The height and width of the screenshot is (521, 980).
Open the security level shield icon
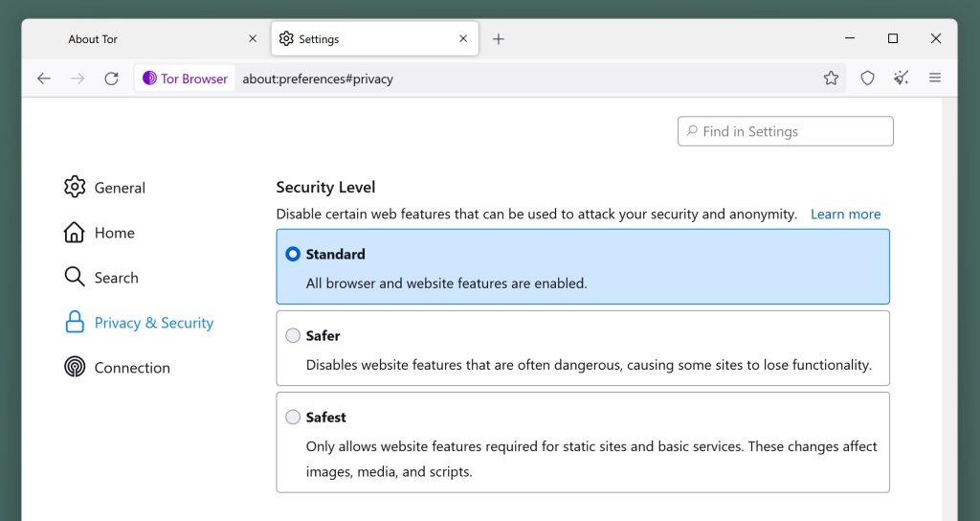[867, 79]
